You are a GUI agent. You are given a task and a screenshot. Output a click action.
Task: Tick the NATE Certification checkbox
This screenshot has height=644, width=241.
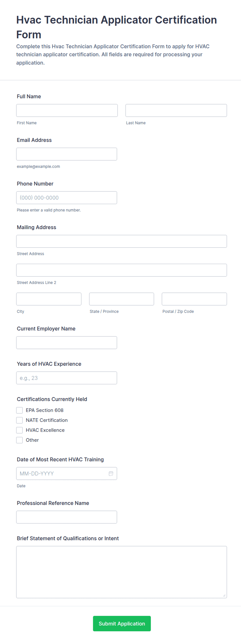(x=19, y=420)
